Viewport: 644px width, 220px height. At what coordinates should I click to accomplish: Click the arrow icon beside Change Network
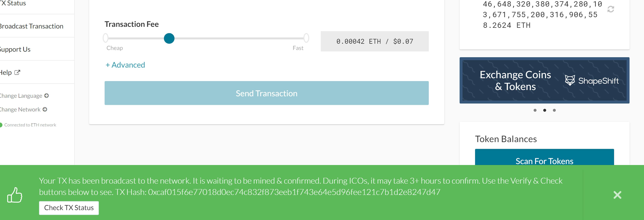tap(45, 109)
